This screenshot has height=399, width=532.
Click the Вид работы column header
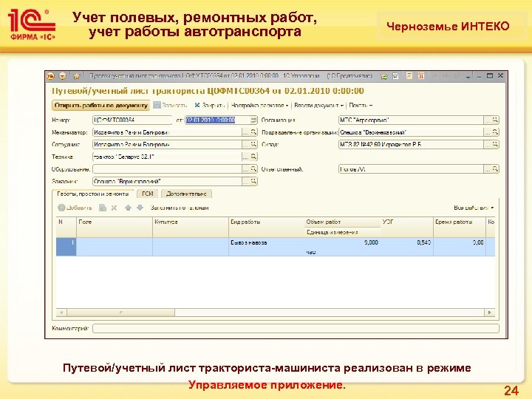(x=266, y=227)
